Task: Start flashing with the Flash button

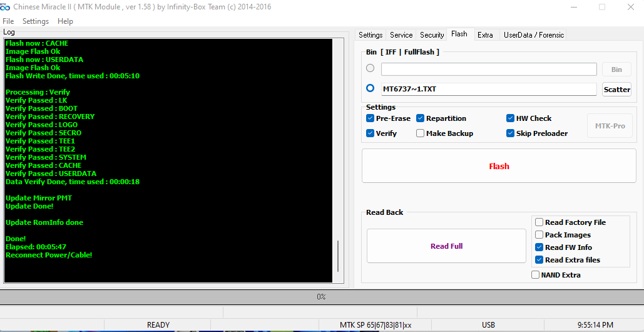Action: coord(499,166)
